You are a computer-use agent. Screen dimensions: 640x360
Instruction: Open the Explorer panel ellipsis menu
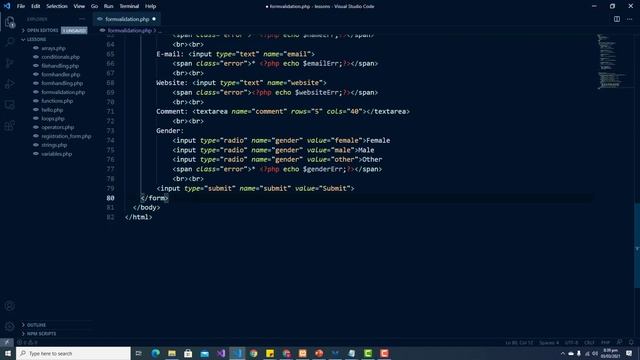82,19
